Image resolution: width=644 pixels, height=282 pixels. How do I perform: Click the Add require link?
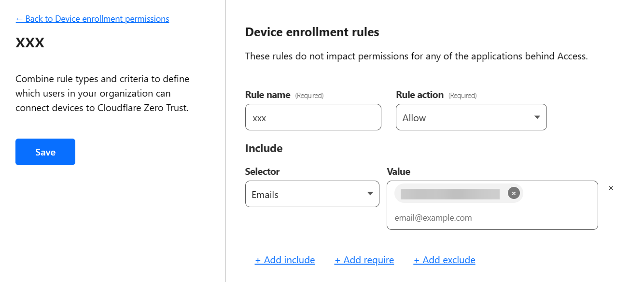pyautogui.click(x=364, y=260)
